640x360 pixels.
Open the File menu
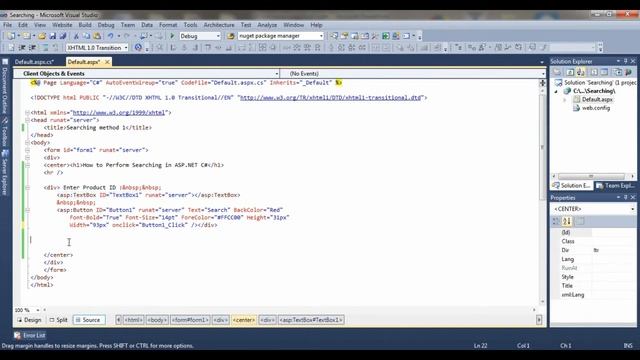[7, 25]
